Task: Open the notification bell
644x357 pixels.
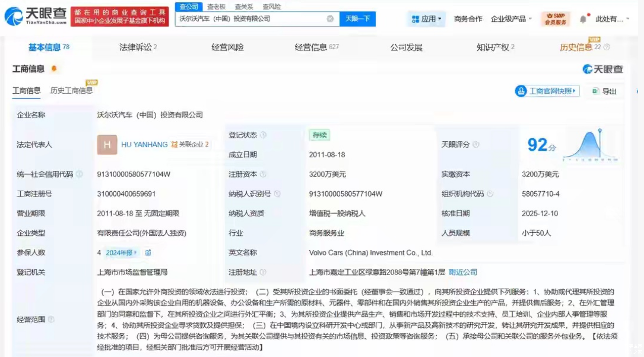Action: pos(583,19)
